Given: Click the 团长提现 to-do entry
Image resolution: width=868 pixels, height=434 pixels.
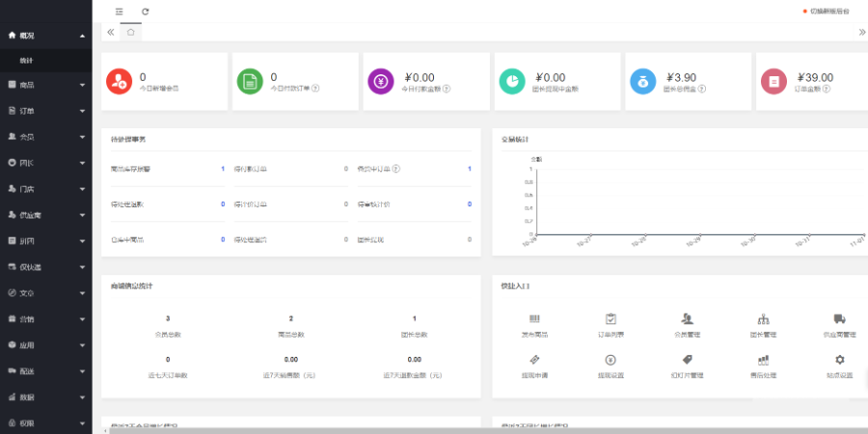Looking at the screenshot, I should click(x=370, y=240).
